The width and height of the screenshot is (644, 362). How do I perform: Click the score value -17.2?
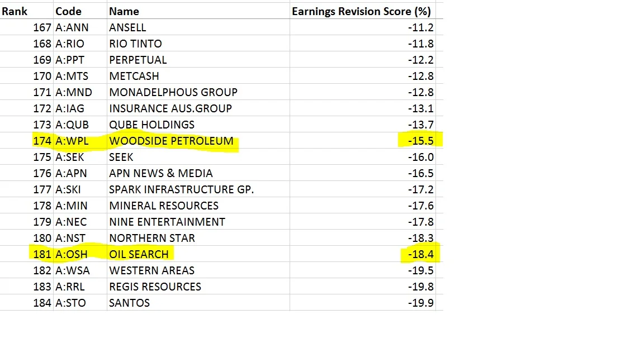coord(420,189)
